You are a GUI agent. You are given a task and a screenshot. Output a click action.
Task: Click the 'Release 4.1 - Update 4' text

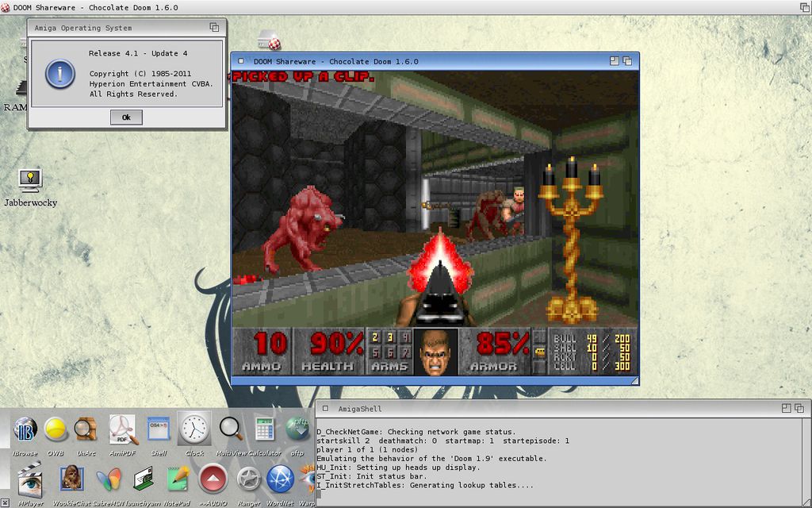point(138,53)
